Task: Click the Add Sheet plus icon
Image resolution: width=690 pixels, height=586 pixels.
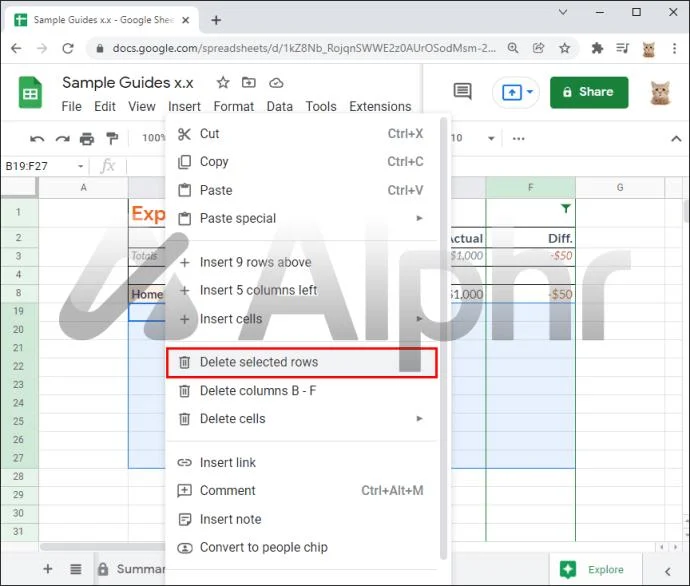Action: [x=48, y=569]
